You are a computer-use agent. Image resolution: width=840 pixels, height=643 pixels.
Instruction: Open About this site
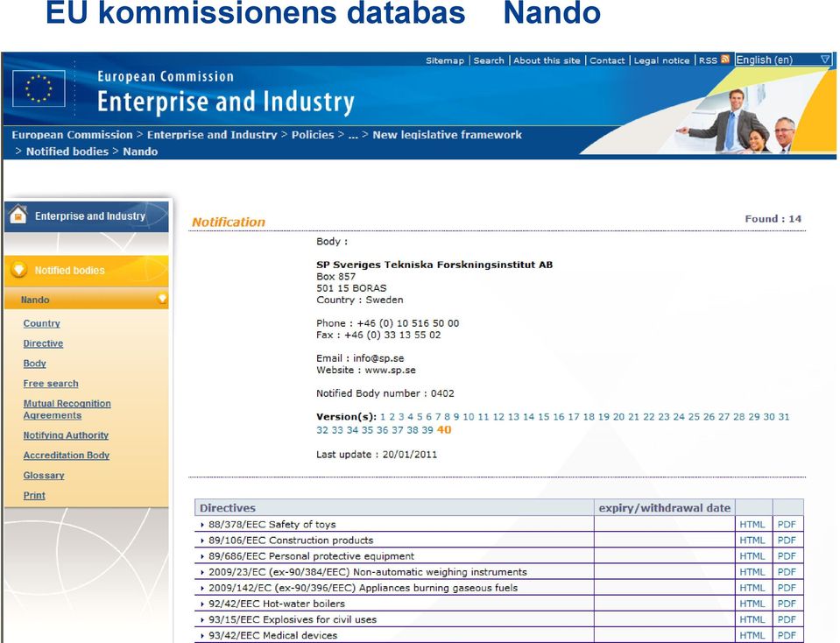[547, 60]
